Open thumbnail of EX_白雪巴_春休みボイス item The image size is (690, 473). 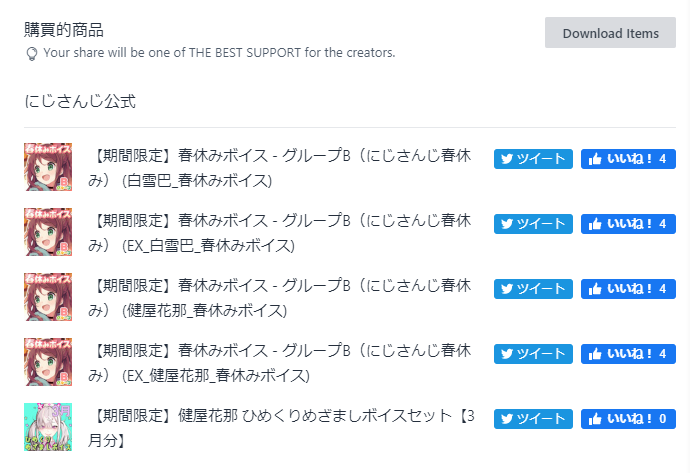coord(48,232)
